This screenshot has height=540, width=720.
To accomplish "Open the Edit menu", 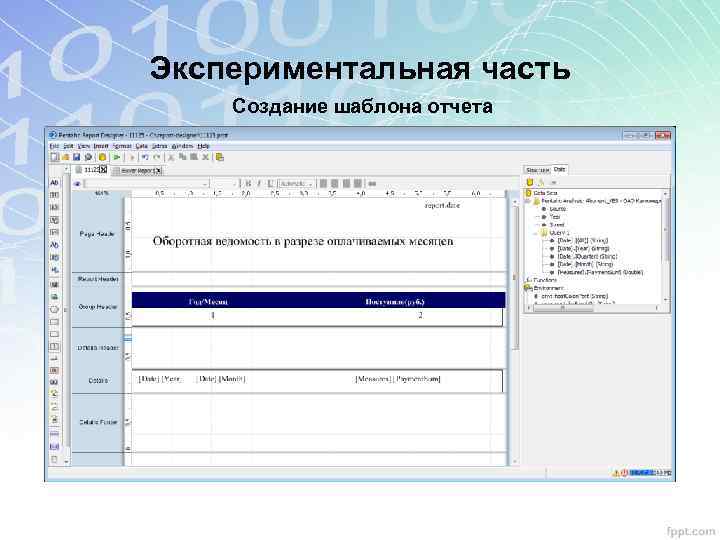I will pos(68,146).
